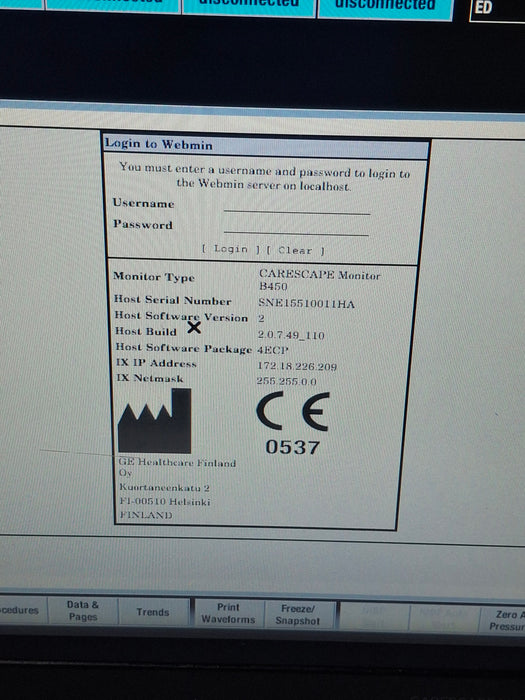Select the IX Netmask label
The width and height of the screenshot is (525, 700).
click(150, 378)
